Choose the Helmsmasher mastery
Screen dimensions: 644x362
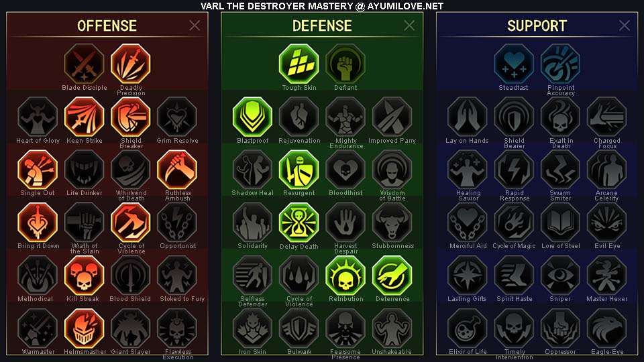click(x=85, y=328)
